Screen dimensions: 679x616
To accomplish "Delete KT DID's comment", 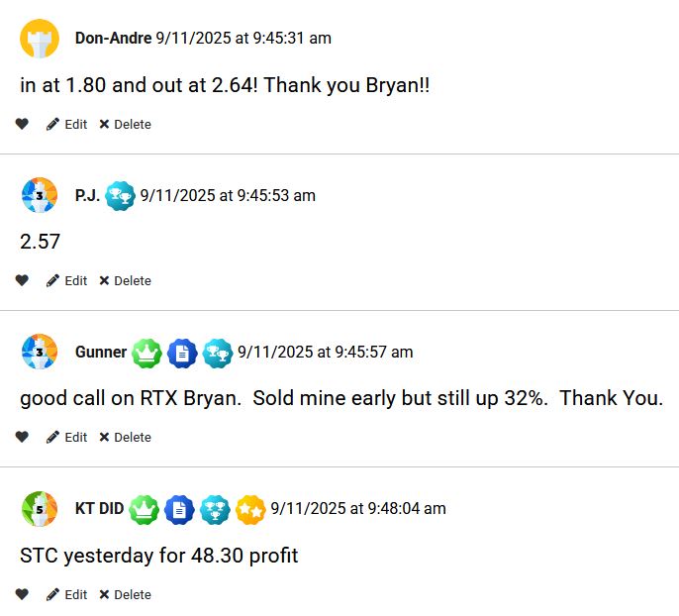I will click(x=126, y=595).
